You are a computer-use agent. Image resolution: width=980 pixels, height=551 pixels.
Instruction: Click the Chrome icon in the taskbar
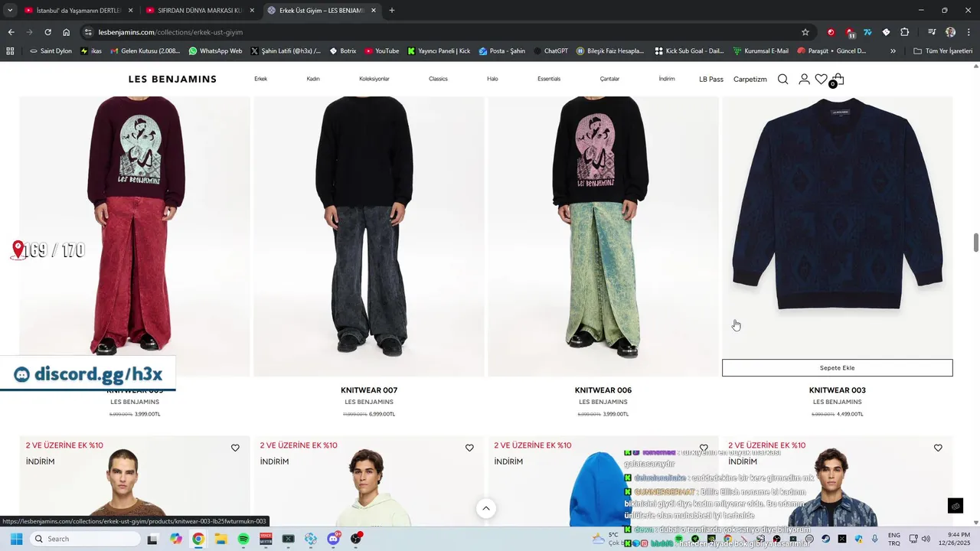tap(198, 539)
